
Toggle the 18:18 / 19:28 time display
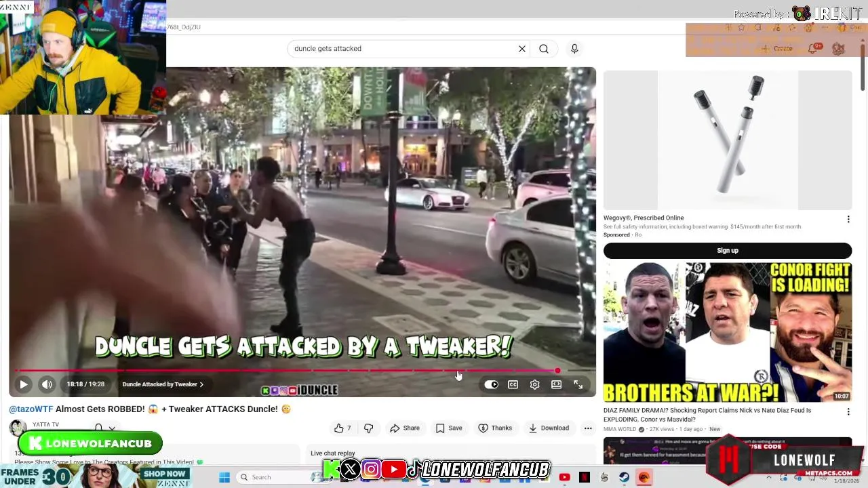(85, 384)
